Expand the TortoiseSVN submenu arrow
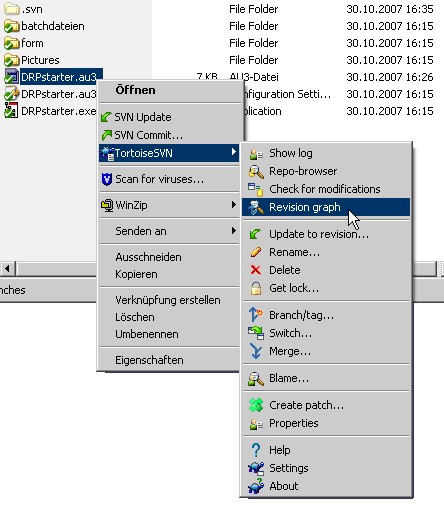Viewport: 444px width, 508px height. [x=234, y=152]
